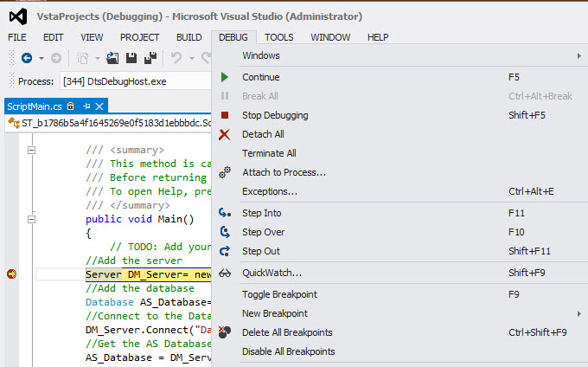The width and height of the screenshot is (588, 367).
Task: Select Step Over from the Debug menu
Action: coord(263,232)
